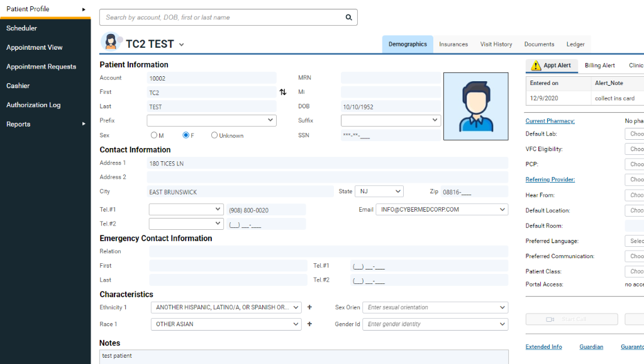Screen dimensions: 644x364
Task: Switch to the Insurances tab
Action: [x=453, y=44]
